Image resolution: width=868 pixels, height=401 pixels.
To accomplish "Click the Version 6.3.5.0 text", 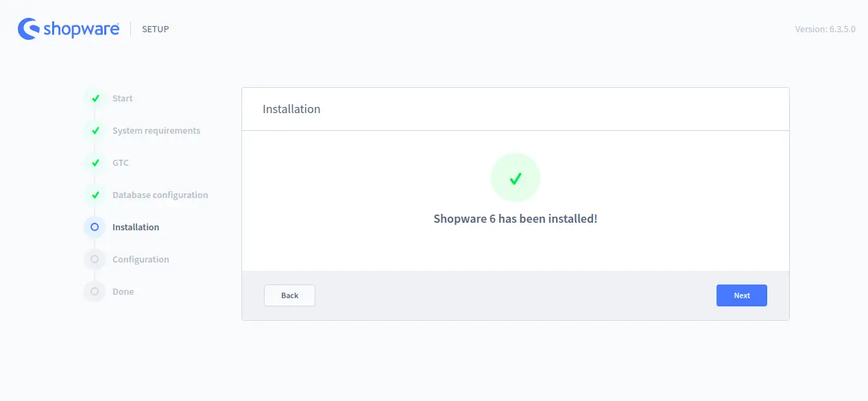I will (825, 29).
